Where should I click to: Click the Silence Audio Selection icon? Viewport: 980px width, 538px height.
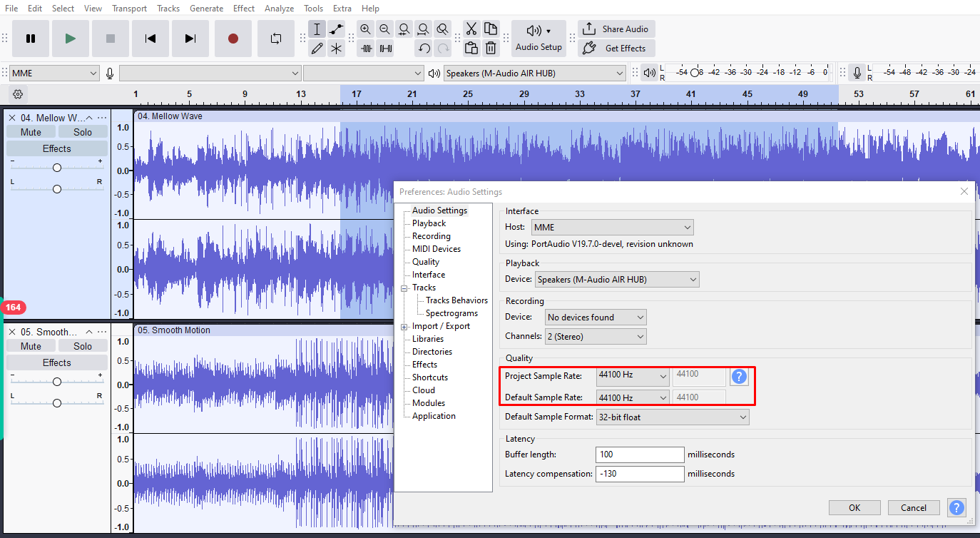(386, 48)
